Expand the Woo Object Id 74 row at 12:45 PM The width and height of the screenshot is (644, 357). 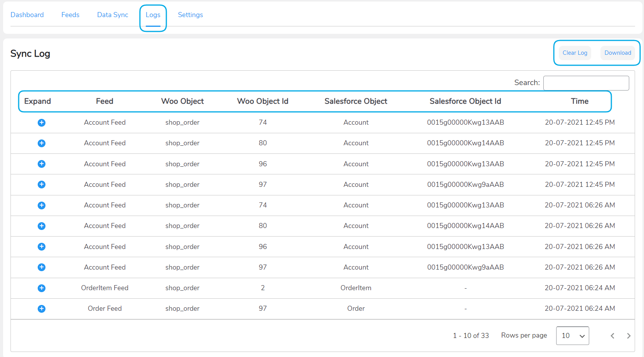click(42, 123)
